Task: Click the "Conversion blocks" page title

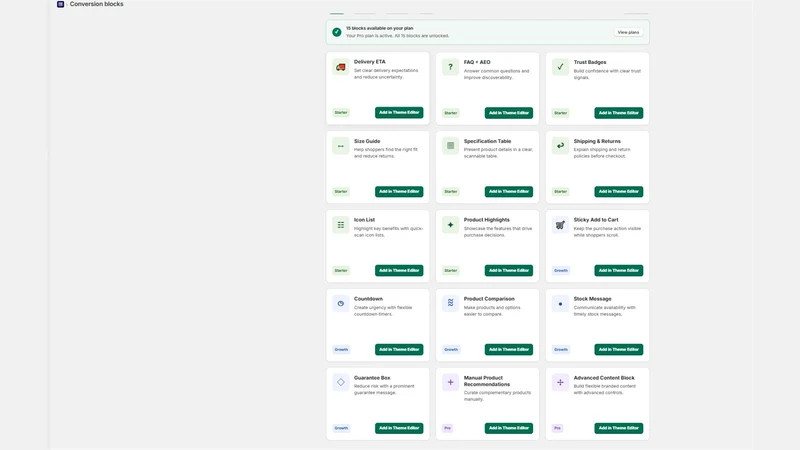Action: 96,4
